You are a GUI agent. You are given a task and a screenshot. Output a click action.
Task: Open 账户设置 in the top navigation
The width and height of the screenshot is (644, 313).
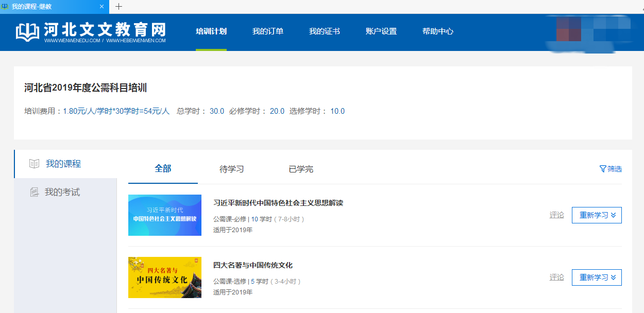(381, 31)
